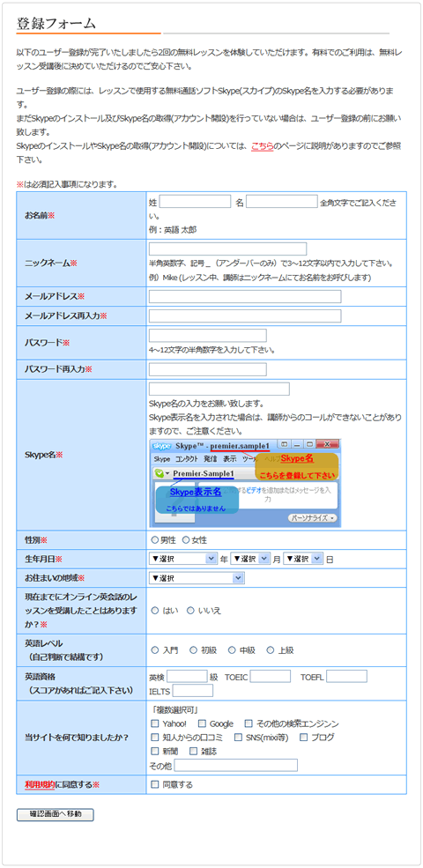The height and width of the screenshot is (868, 423).
Task: Focus the パスワード input field
Action: pyautogui.click(x=208, y=336)
